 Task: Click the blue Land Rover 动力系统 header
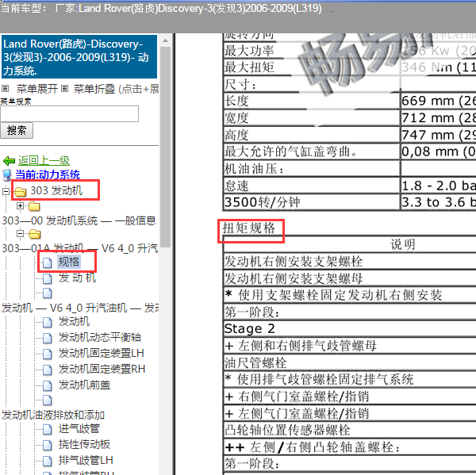tap(79, 57)
